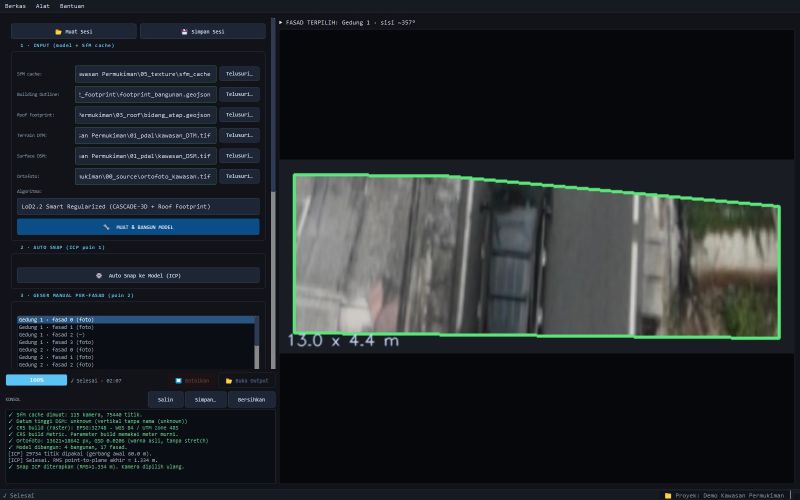Viewport: 800px width, 500px height.
Task: Click the Buka Output folder icon
Action: (229, 381)
